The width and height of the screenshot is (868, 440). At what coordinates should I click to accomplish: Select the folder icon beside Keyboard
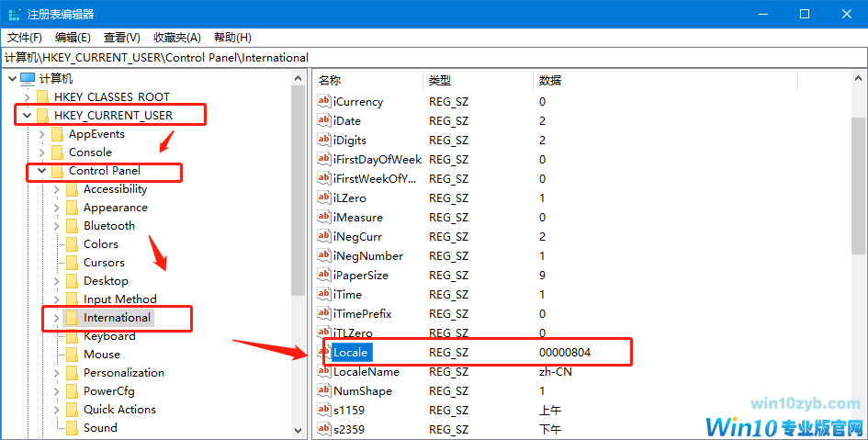click(x=73, y=336)
